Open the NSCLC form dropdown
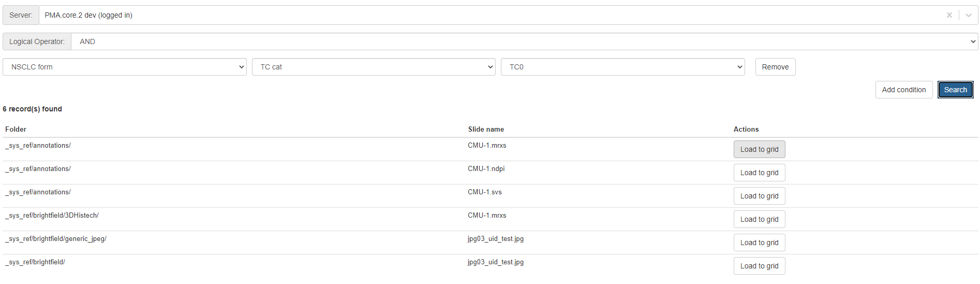Screen dimensions: 980x284 point(124,67)
